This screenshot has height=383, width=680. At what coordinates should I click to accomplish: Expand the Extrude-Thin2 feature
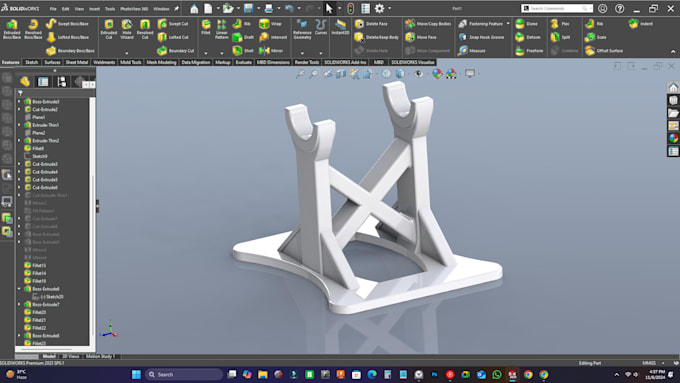(x=19, y=141)
